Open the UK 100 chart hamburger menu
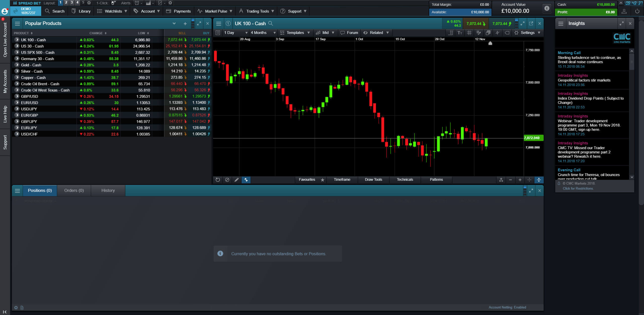Screen dimensions: 644x315 tap(219, 23)
